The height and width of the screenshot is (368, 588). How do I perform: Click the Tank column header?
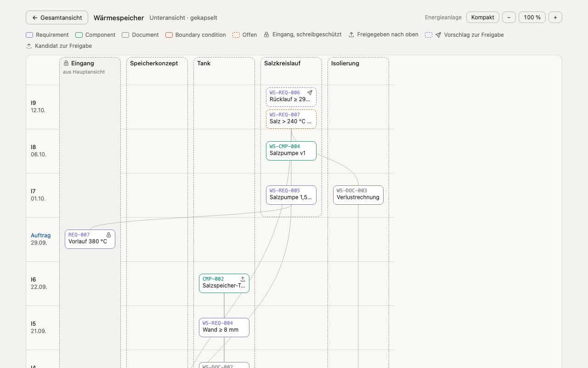tap(204, 63)
